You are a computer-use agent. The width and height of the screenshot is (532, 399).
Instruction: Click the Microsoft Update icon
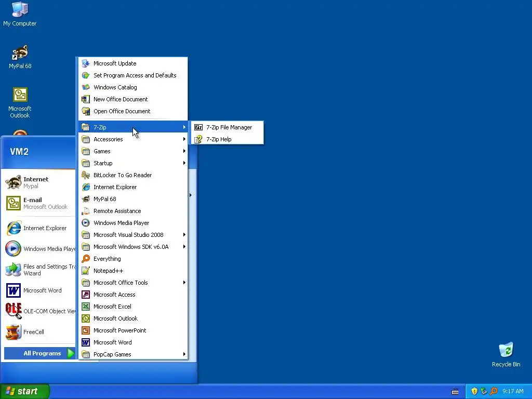click(x=86, y=63)
